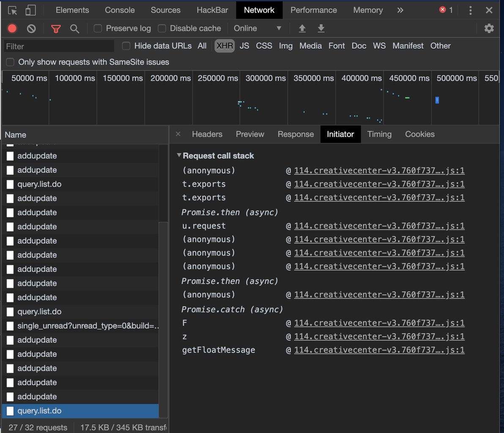Click the import HAR upload arrow
The width and height of the screenshot is (504, 433).
(x=302, y=29)
